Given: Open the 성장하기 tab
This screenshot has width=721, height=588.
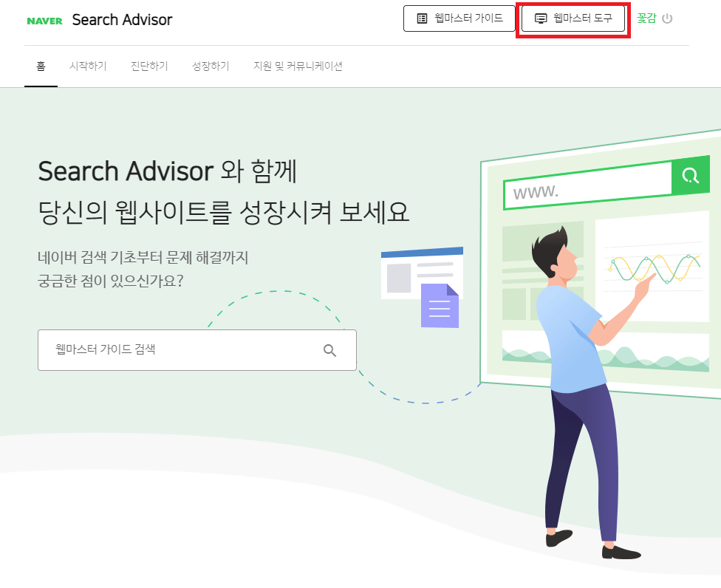Looking at the screenshot, I should tap(210, 66).
